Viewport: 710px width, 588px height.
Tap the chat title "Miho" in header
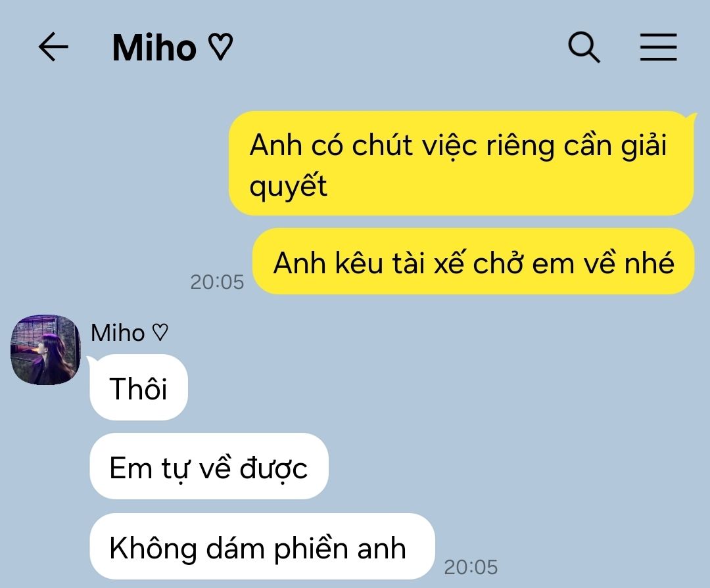pos(154,47)
